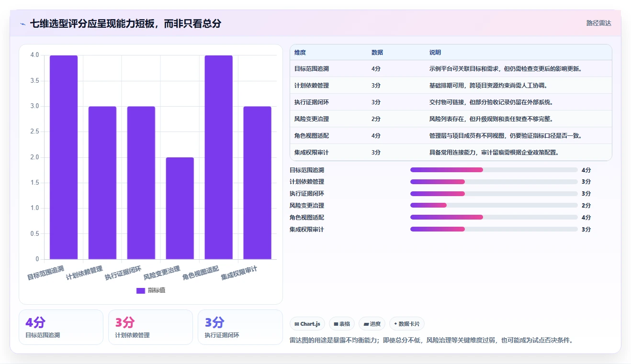Image resolution: width=631 pixels, height=364 pixels.
Task: Click the 2分 value beside progress list
Action: [586, 206]
